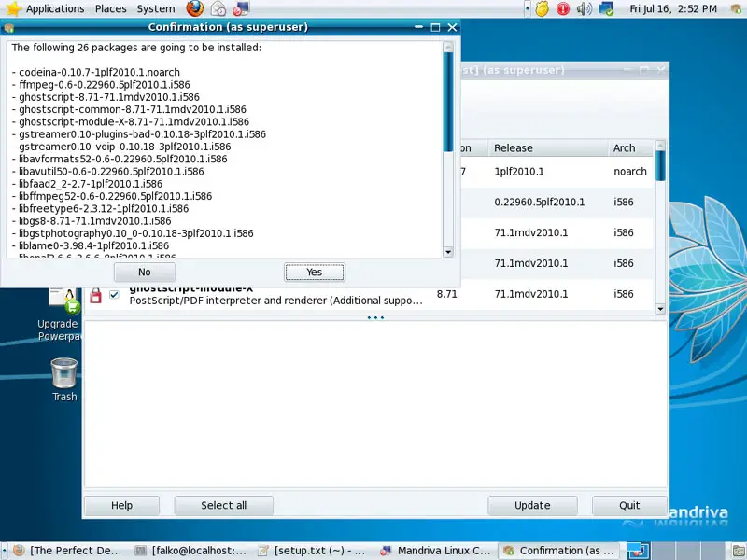Click 'gstreamer0.10-plugins-bad' list entry
Image resolution: width=747 pixels, height=560 pixels.
[138, 134]
